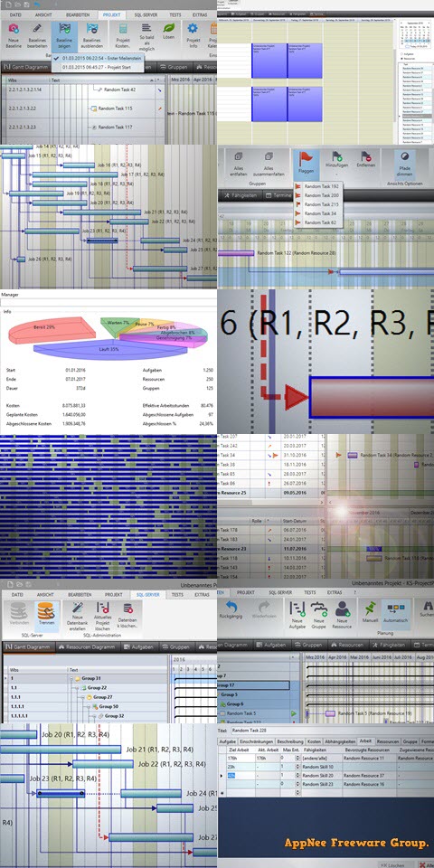The image size is (434, 868).
Task: Click the Lösen leaf icon
Action: pyautogui.click(x=169, y=28)
